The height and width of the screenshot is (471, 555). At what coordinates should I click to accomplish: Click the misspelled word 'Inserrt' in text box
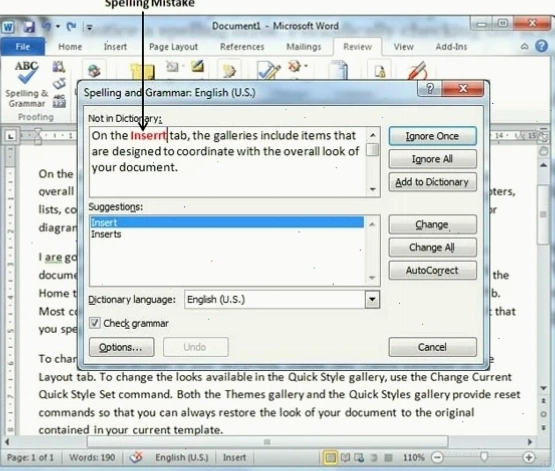pos(148,136)
